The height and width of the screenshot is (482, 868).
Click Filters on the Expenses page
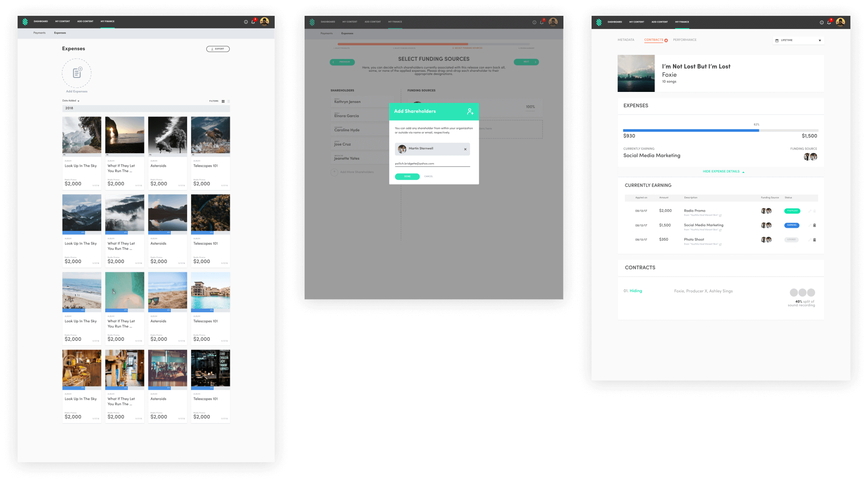(214, 101)
